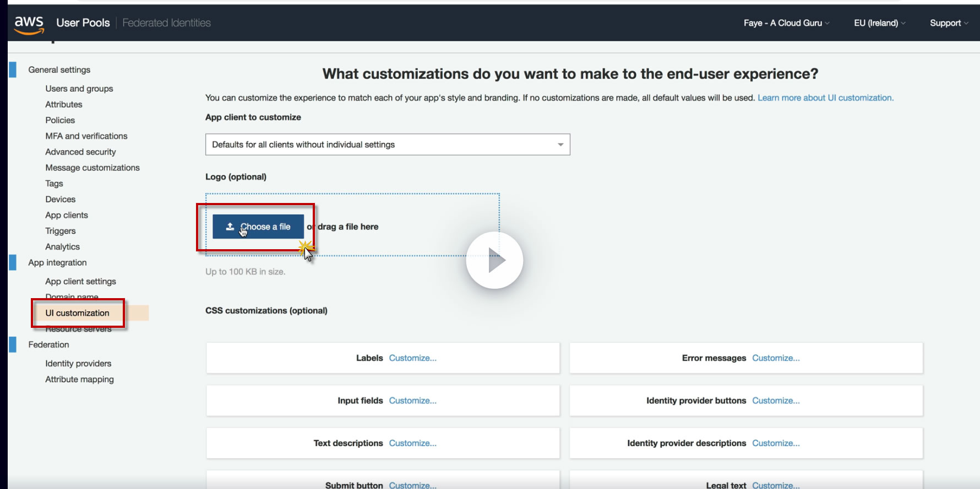This screenshot has width=980, height=489.
Task: Expand the Faye - A Cloud Guru account menu
Action: 786,23
